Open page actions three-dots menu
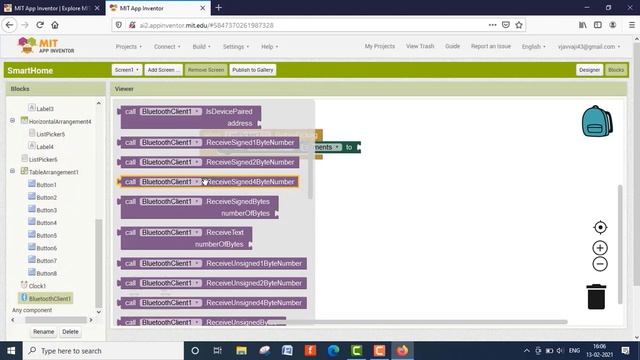 tap(493, 25)
